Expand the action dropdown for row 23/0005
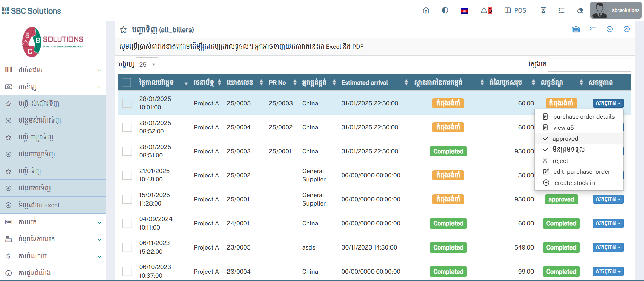The image size is (644, 281). [608, 247]
